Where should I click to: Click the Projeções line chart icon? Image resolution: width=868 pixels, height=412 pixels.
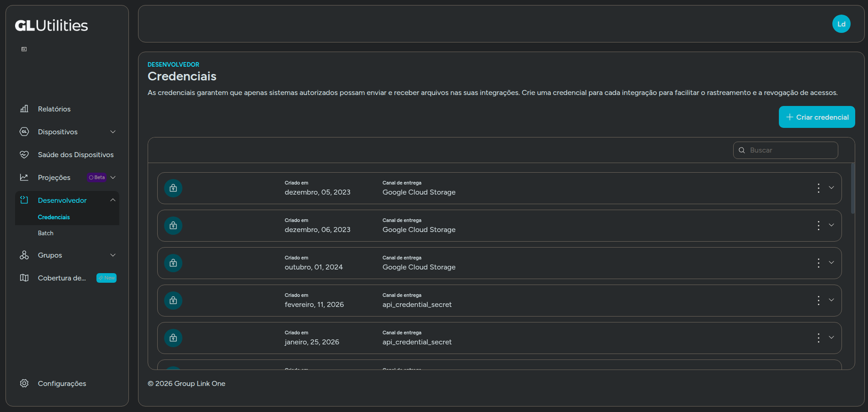pyautogui.click(x=24, y=177)
